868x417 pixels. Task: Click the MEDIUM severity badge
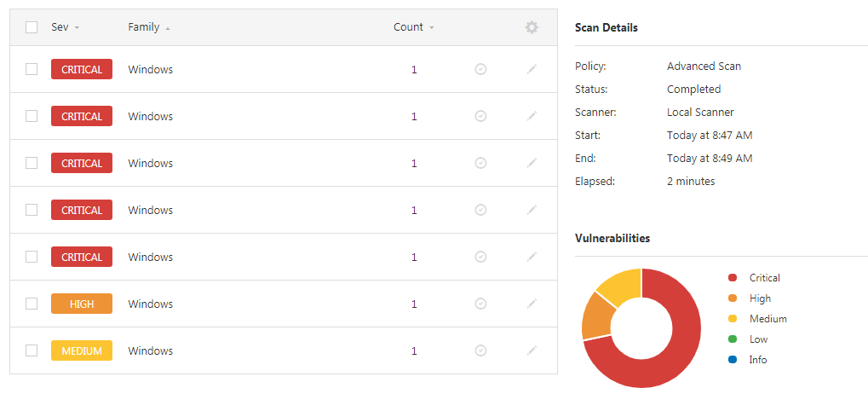[82, 350]
